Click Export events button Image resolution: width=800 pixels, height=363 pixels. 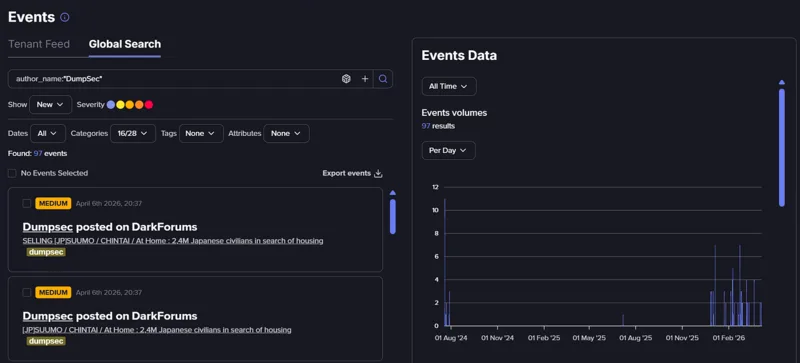(x=353, y=174)
